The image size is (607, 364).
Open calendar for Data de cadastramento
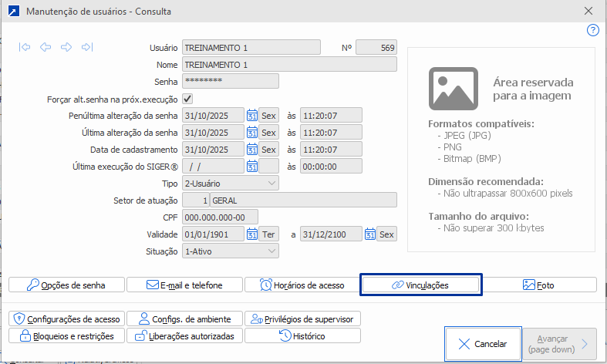point(251,150)
